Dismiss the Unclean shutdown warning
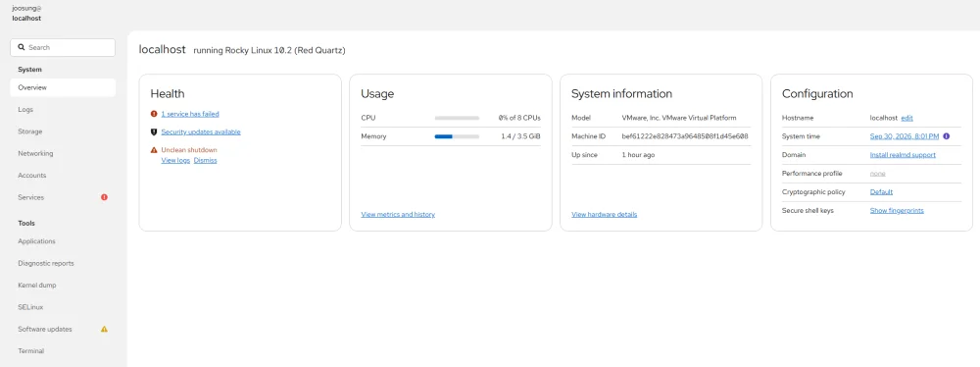The image size is (980, 367). (x=205, y=160)
